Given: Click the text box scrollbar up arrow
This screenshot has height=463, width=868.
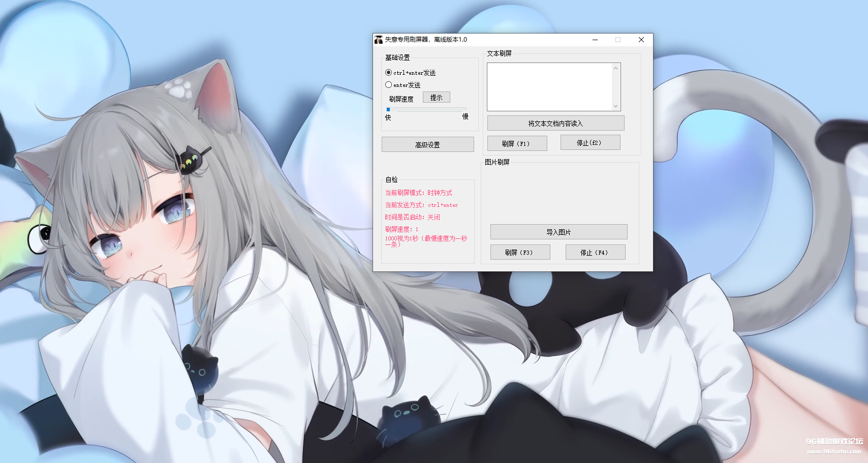Looking at the screenshot, I should tap(615, 67).
